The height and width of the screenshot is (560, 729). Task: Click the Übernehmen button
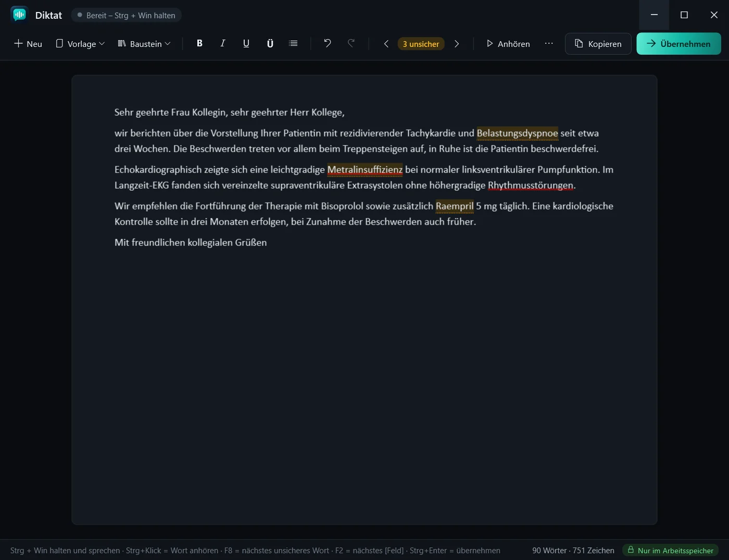click(x=678, y=44)
